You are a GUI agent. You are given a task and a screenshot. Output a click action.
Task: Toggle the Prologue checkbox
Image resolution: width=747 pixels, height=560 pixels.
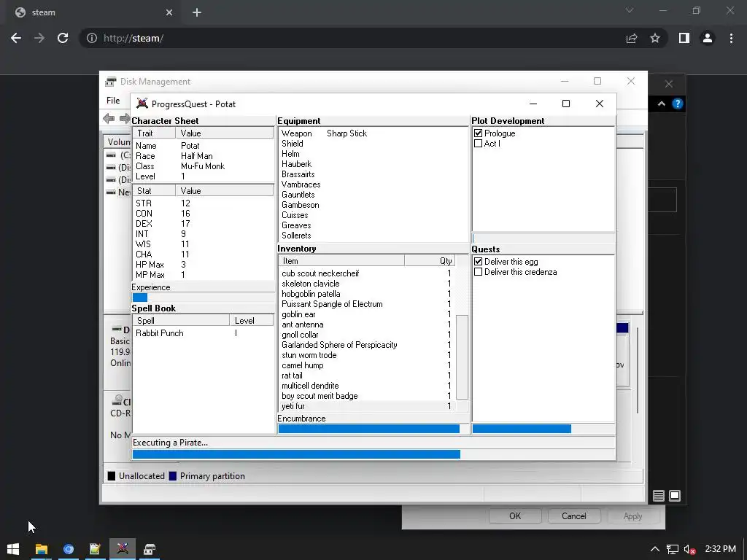[479, 133]
